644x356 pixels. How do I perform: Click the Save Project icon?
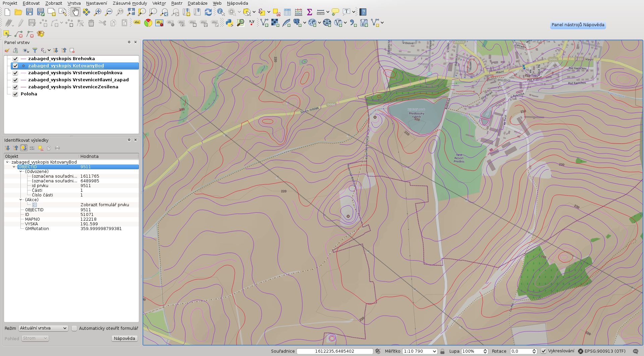pyautogui.click(x=30, y=12)
